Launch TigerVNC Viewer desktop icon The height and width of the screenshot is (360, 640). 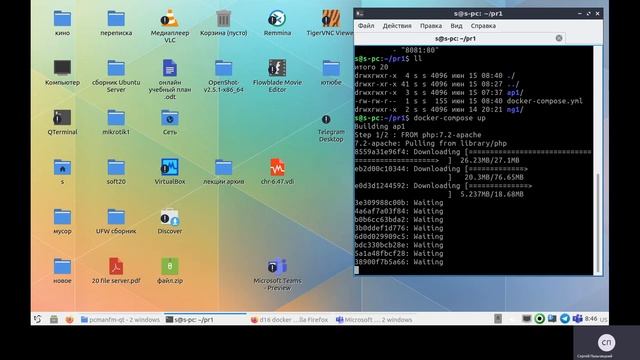click(x=331, y=19)
